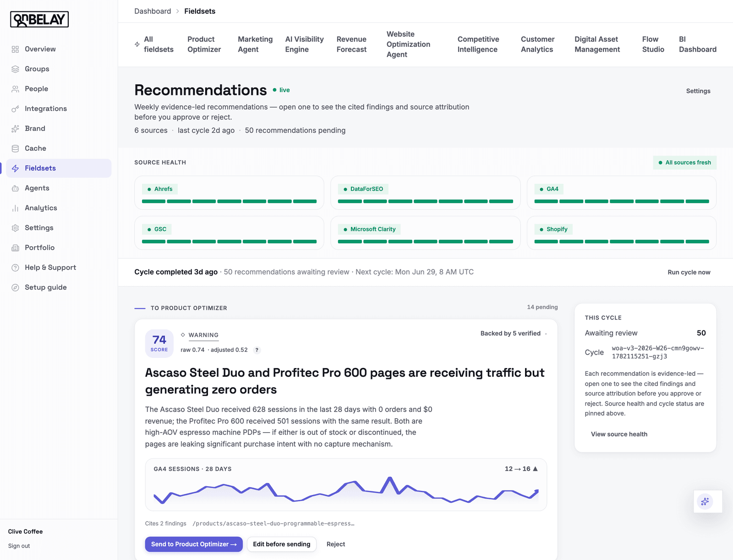Screen dimensions: 733x560
Task: Open the GA4 source health card
Action: coord(622,192)
